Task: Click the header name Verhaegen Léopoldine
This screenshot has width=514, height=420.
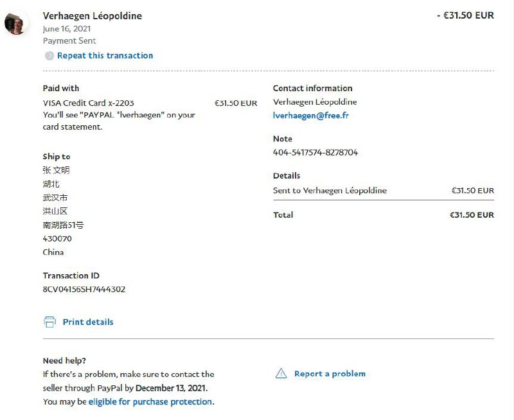Action: [x=93, y=16]
